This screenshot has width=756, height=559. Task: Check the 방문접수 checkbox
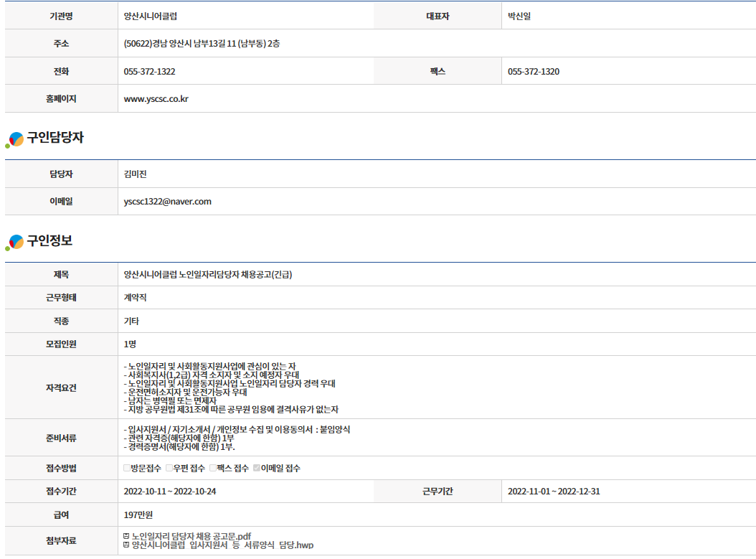coord(127,467)
